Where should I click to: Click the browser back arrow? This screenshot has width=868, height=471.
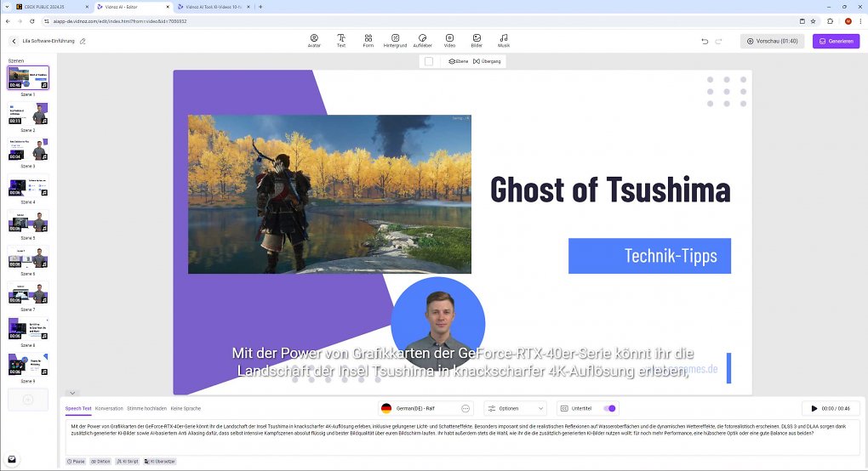tap(8, 21)
